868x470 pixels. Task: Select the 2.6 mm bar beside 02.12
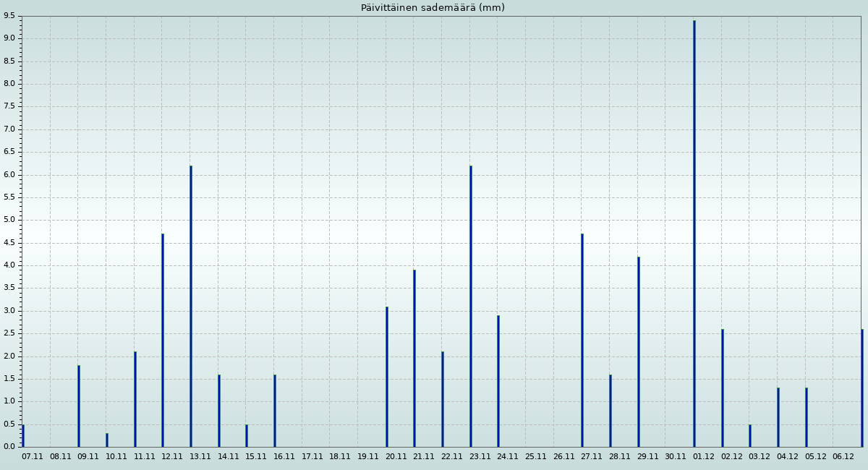pos(722,388)
